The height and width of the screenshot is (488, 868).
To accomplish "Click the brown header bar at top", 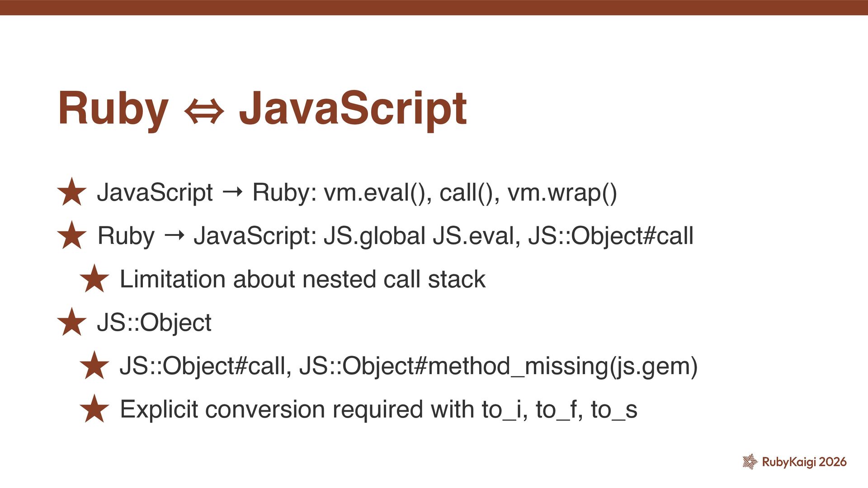I will coord(434,8).
